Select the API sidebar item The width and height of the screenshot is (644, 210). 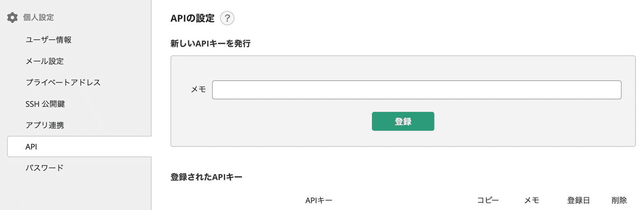pos(79,146)
